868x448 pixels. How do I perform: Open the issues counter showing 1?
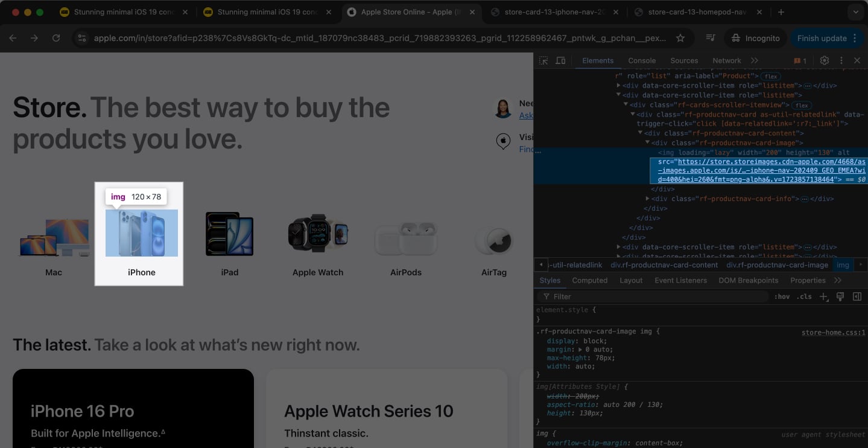pyautogui.click(x=800, y=60)
